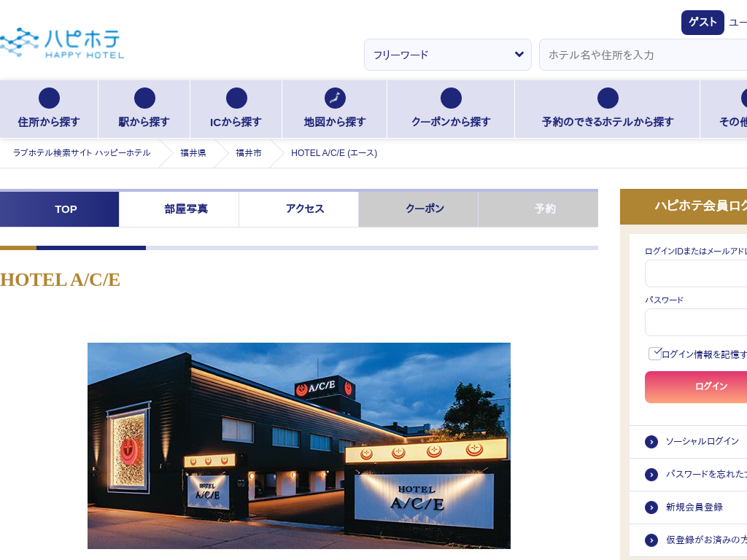Open 駅から探す navigation item

coord(144,109)
